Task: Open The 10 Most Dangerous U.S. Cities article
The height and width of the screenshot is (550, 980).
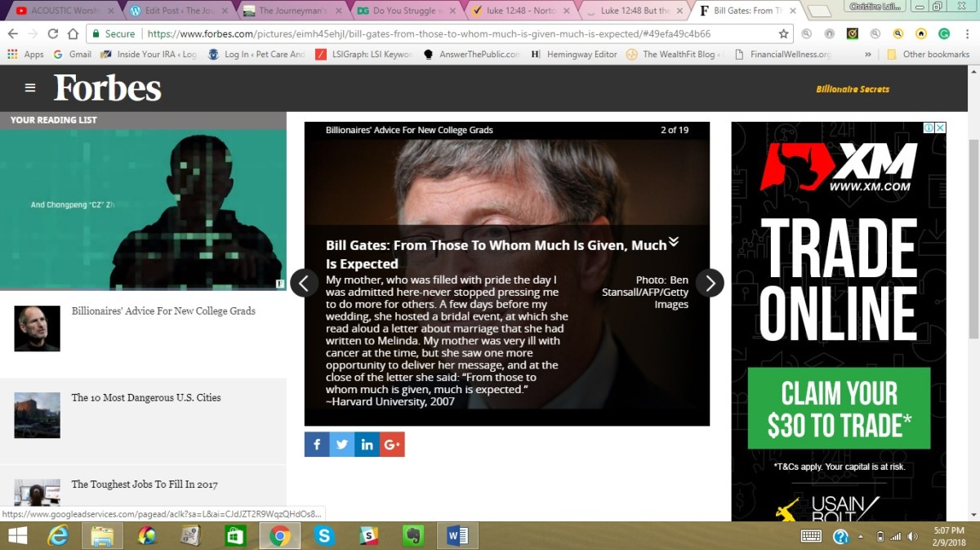Action: [x=145, y=398]
